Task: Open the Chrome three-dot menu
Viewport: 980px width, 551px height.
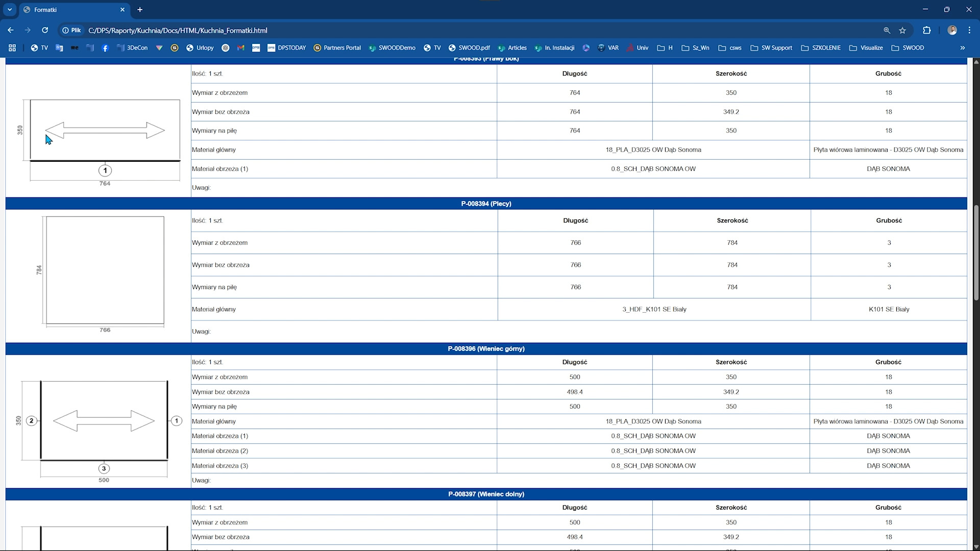Action: pos(969,30)
